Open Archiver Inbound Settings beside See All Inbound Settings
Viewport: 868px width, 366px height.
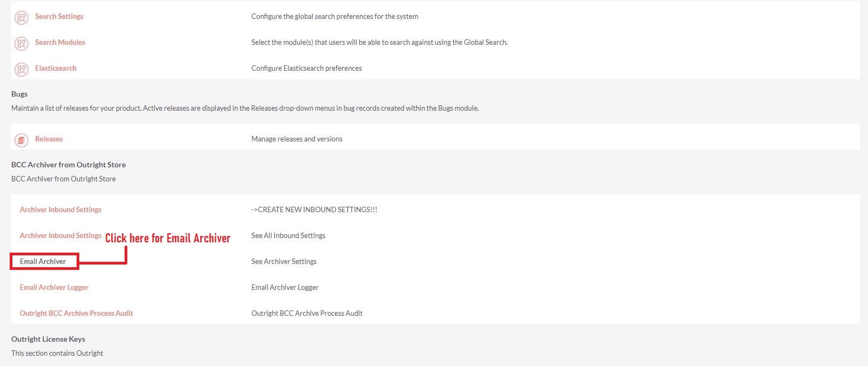[60, 235]
